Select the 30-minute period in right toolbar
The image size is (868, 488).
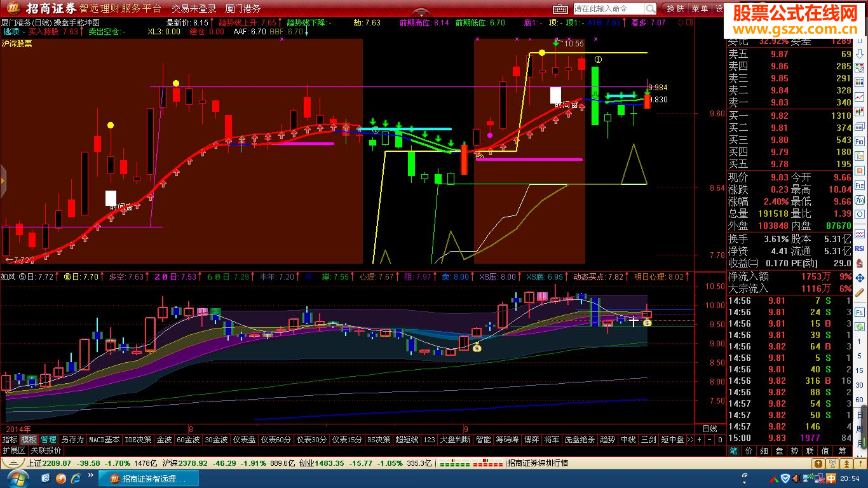pyautogui.click(x=860, y=385)
